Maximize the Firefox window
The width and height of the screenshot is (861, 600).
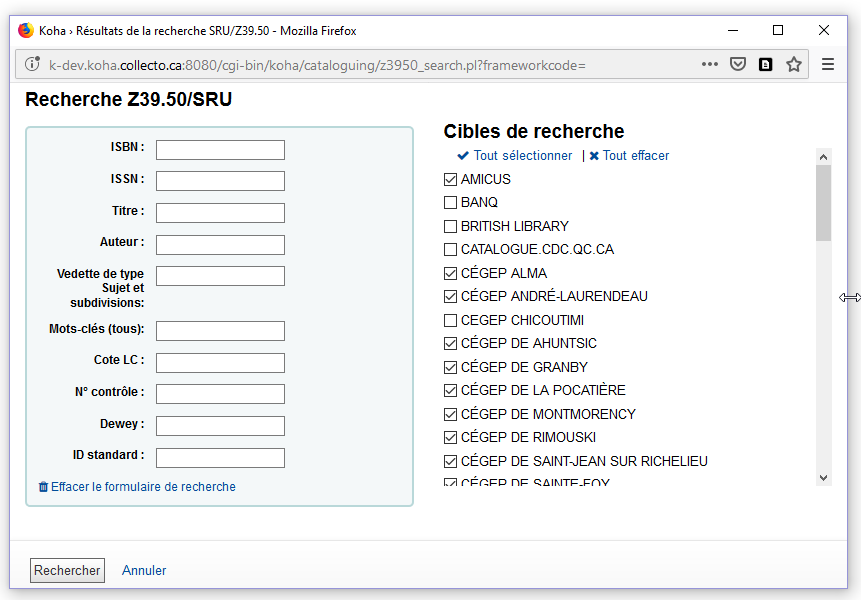[x=778, y=30]
